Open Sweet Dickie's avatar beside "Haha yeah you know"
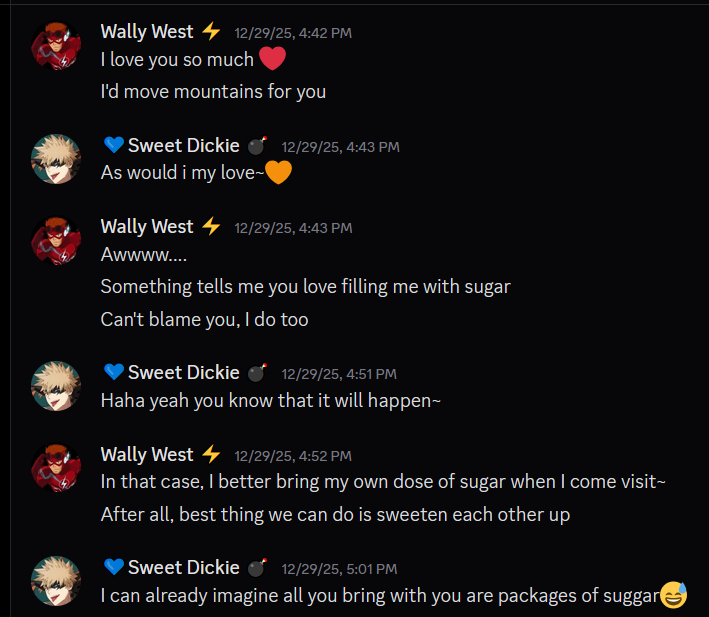 [56, 387]
